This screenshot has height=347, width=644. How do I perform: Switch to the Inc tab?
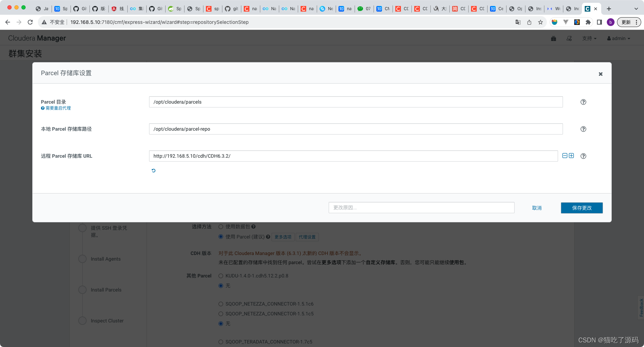coord(572,9)
